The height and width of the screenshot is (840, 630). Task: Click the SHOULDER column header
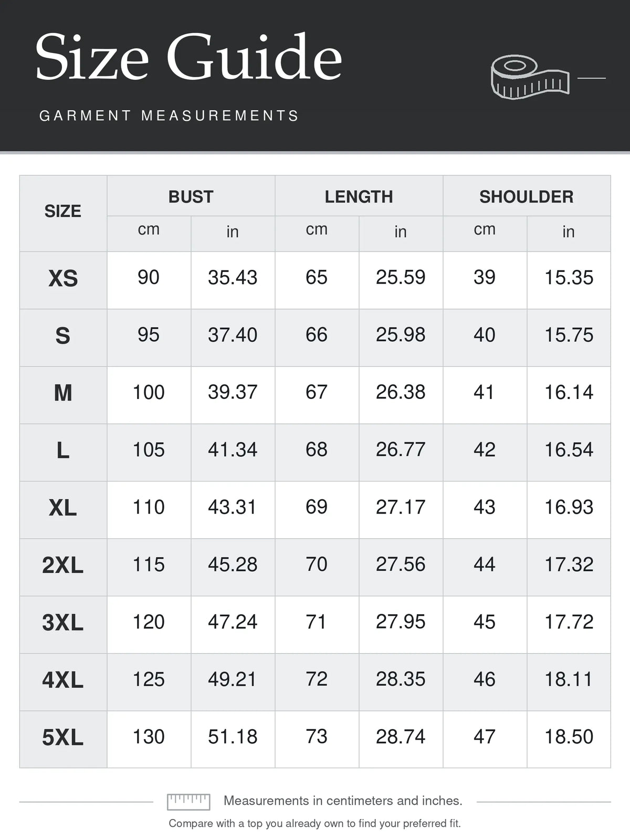click(527, 196)
